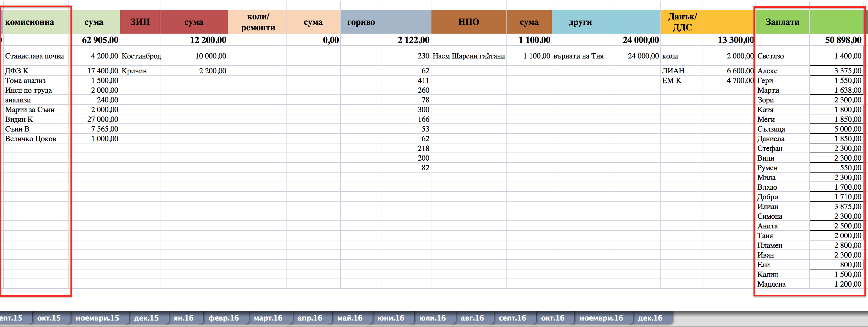
Task: Select the май.16 sheet tab
Action: point(350,318)
